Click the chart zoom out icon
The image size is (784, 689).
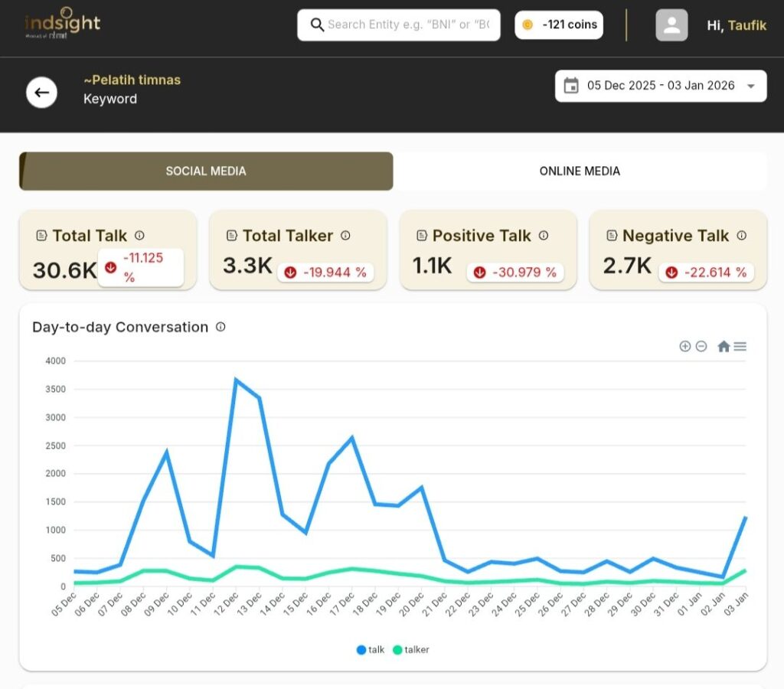coord(701,346)
